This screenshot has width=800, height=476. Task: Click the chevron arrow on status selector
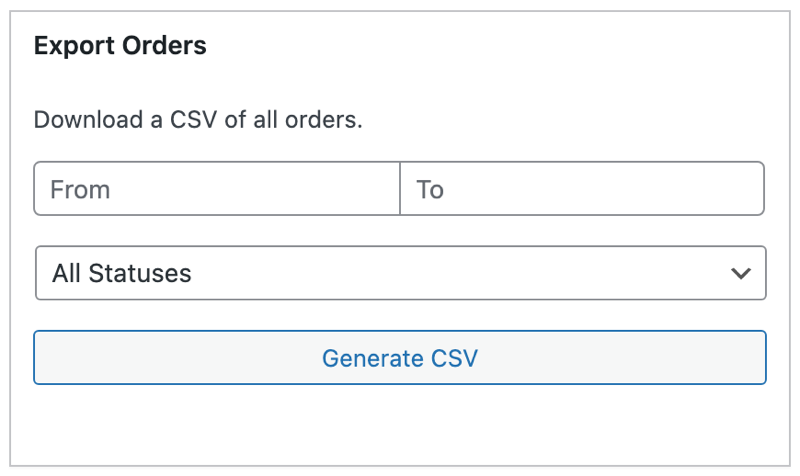[x=741, y=273]
